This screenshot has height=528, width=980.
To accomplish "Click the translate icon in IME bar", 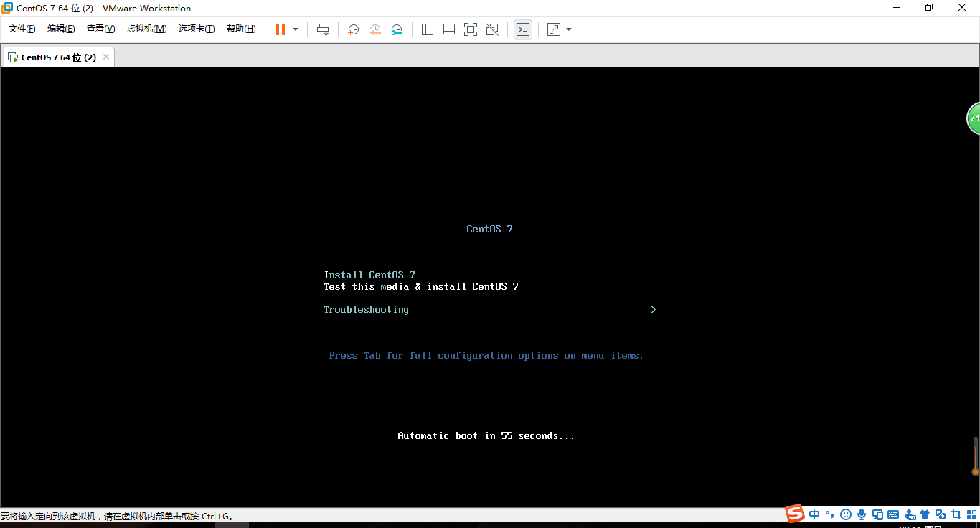I will click(x=941, y=514).
